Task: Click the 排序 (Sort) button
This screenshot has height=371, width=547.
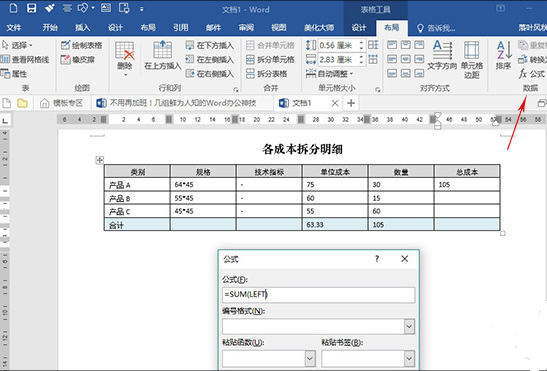Action: [503, 55]
